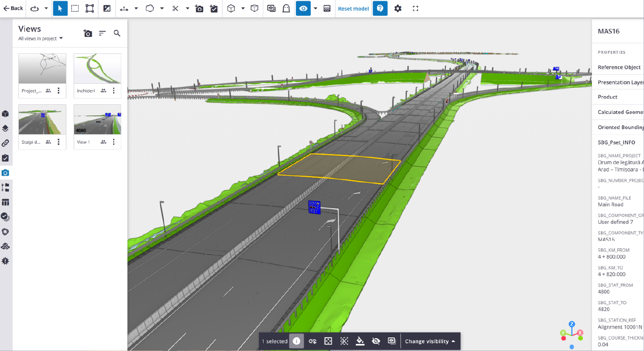Open more options for Stalpi d... view
The height and width of the screenshot is (351, 644).
[59, 142]
